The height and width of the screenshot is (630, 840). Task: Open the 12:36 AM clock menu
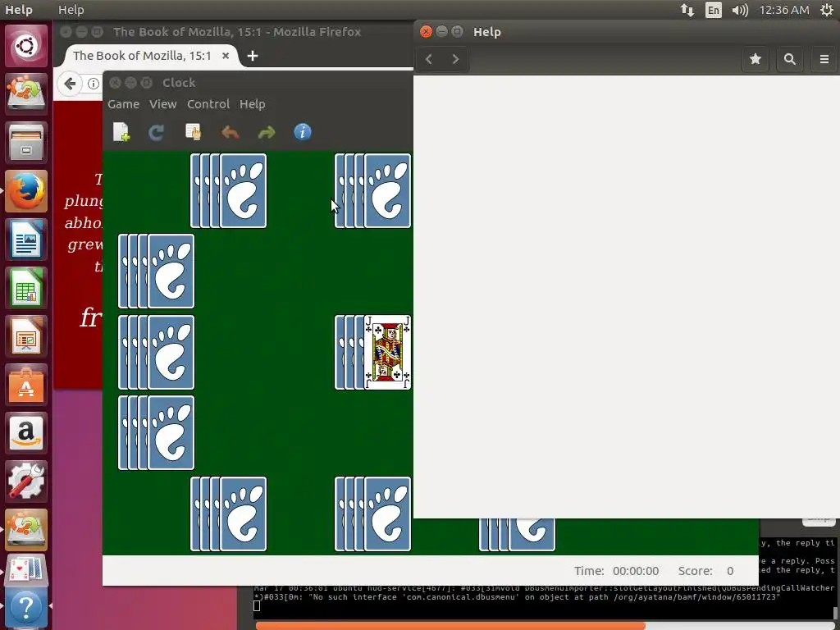pyautogui.click(x=783, y=10)
